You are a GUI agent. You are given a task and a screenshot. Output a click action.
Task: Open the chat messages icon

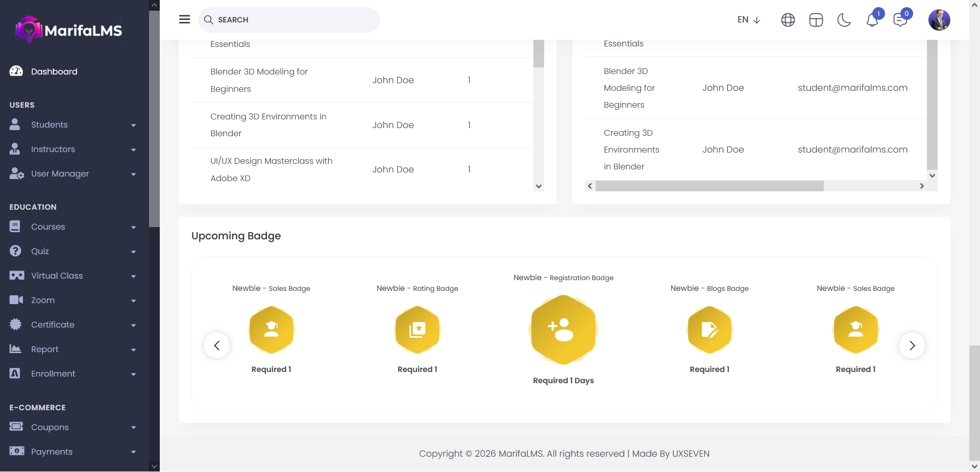pyautogui.click(x=900, y=20)
